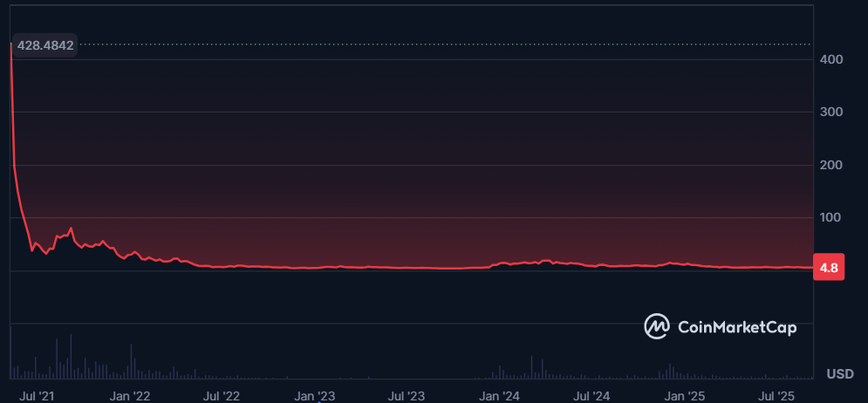Click the USD currency label

840,375
